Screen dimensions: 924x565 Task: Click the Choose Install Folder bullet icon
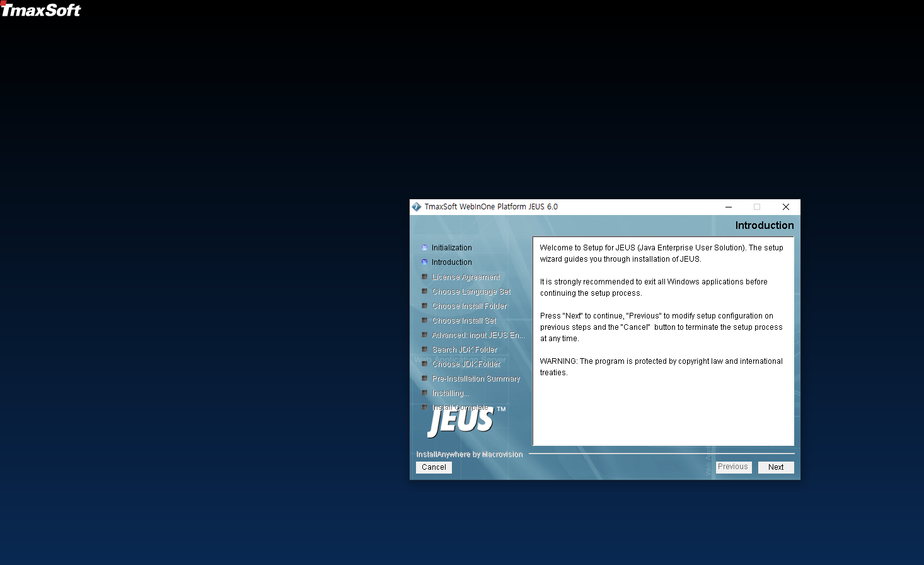coord(424,305)
